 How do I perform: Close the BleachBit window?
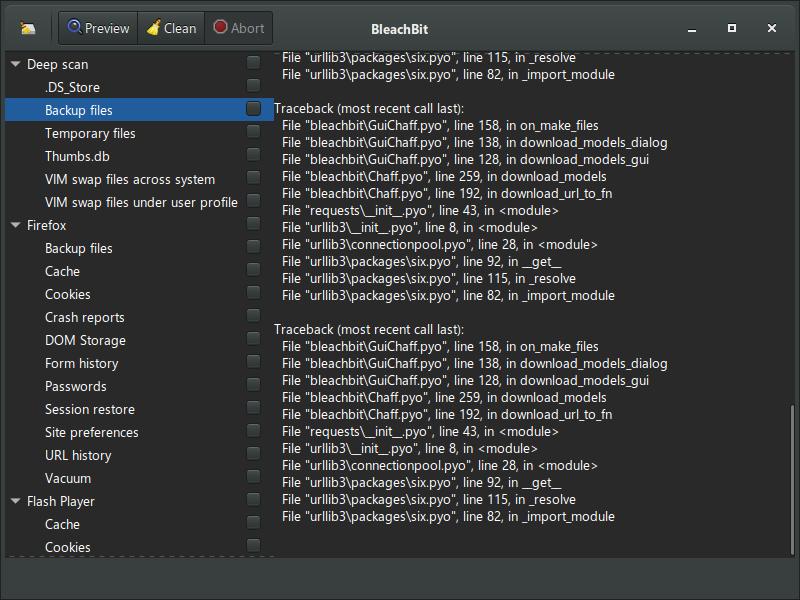tap(771, 28)
